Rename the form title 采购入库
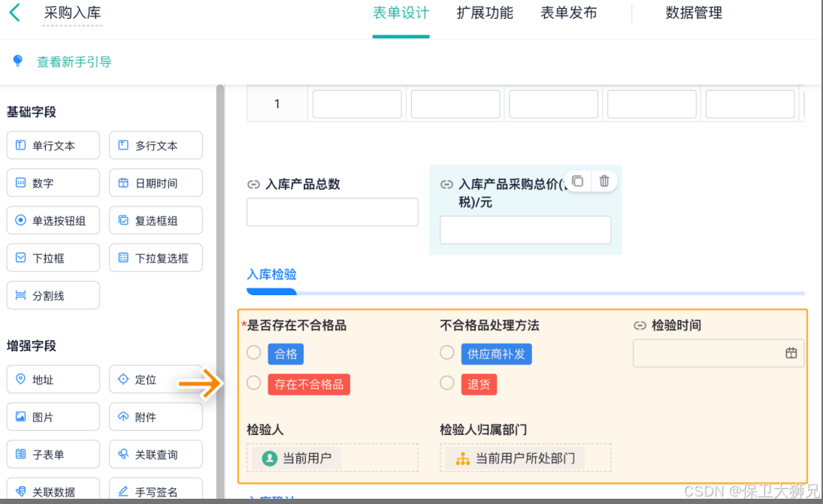The image size is (823, 504). pyautogui.click(x=72, y=13)
